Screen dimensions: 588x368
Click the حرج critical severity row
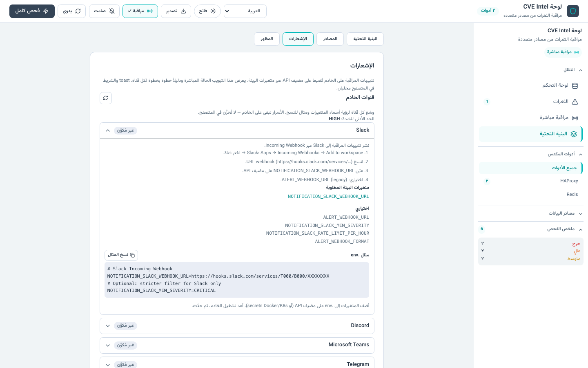[x=531, y=244]
